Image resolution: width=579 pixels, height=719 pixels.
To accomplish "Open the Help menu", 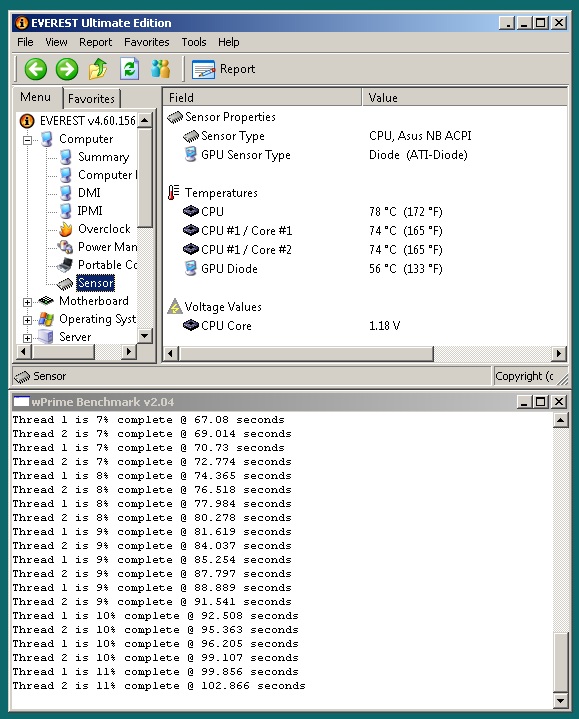I will pyautogui.click(x=228, y=42).
